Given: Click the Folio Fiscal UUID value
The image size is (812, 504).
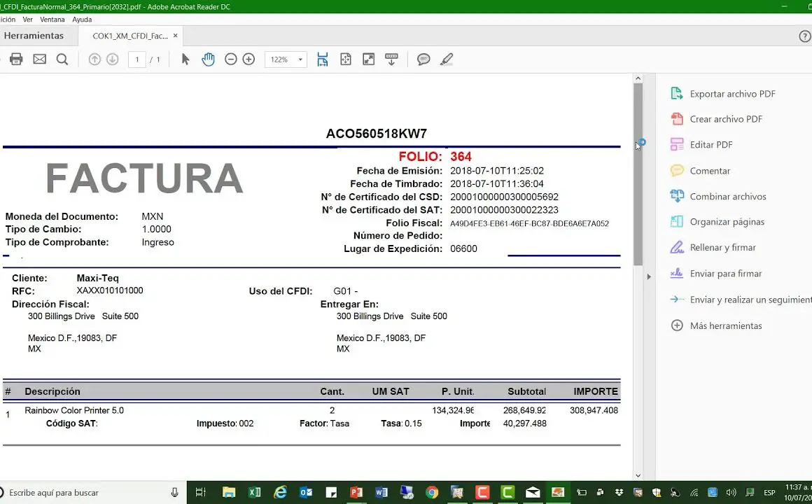Looking at the screenshot, I should 529,224.
